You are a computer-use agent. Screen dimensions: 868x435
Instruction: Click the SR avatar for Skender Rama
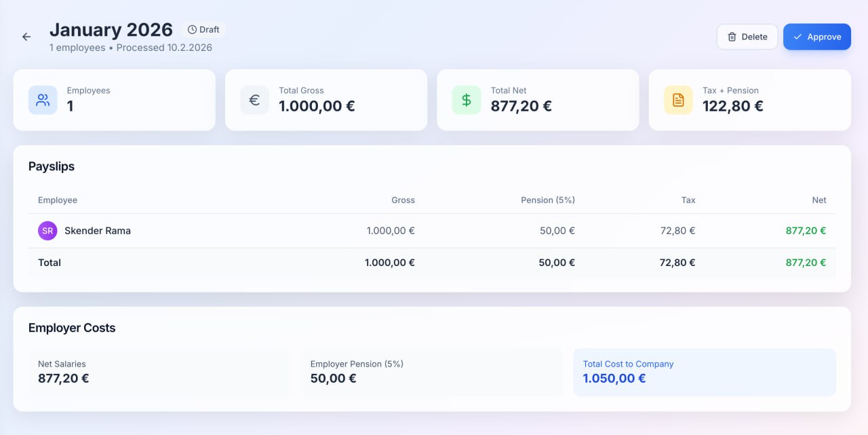pyautogui.click(x=47, y=230)
